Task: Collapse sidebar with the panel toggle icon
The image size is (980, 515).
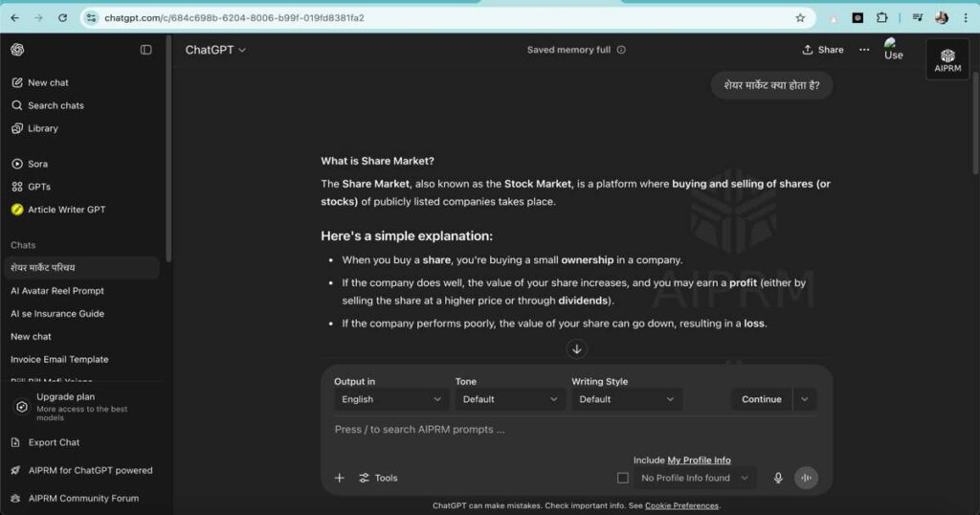Action: 145,50
